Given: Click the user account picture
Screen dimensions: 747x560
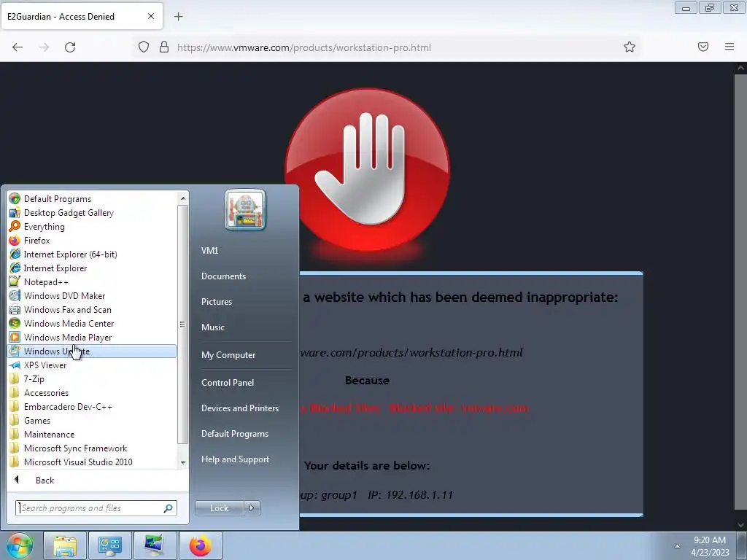Looking at the screenshot, I should coord(245,209).
